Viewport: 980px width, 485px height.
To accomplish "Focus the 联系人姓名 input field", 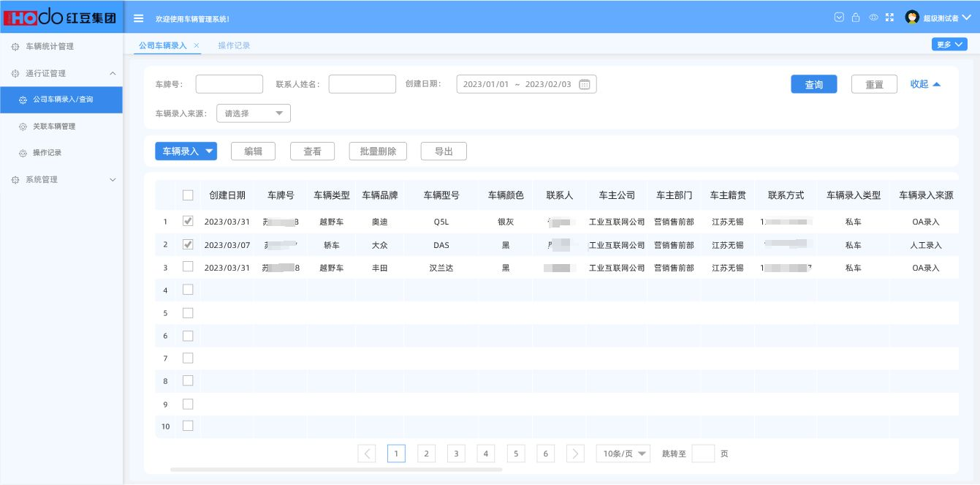I will 362,84.
